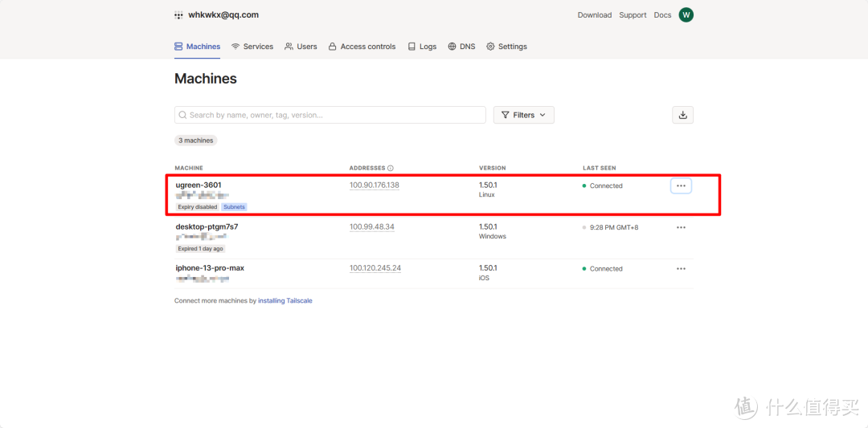Open ugreen-3601 three-dot options menu
868x428 pixels.
(x=681, y=185)
